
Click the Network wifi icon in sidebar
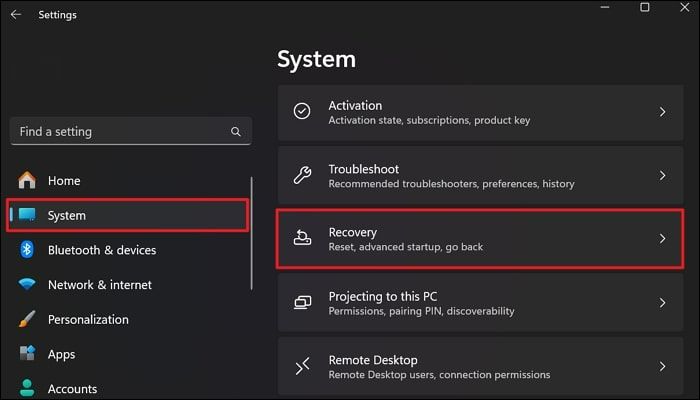coord(27,285)
